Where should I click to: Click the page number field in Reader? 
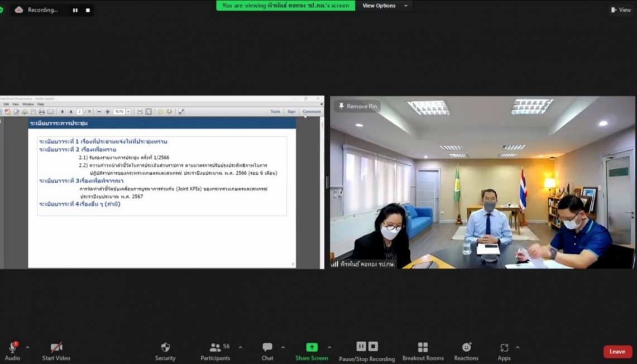point(80,112)
